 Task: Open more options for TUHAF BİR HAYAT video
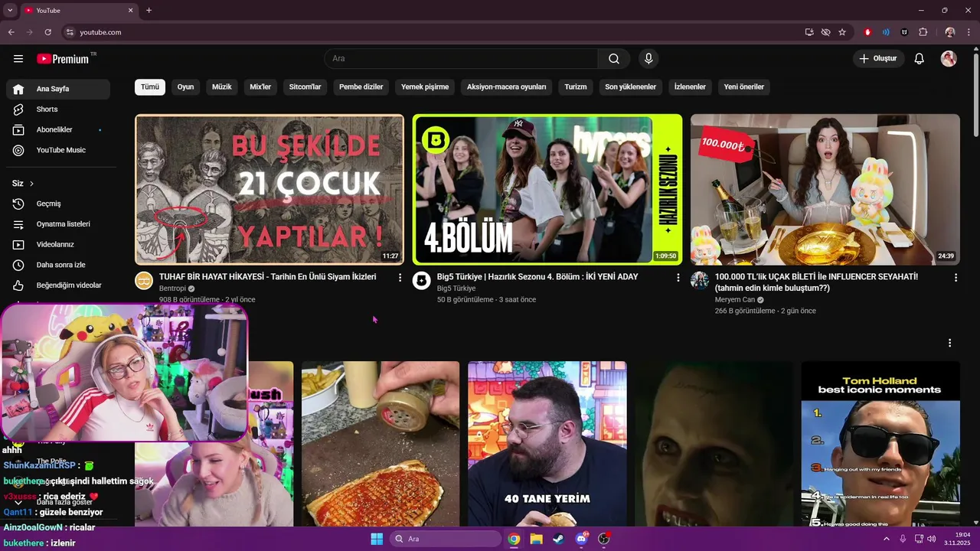(400, 278)
